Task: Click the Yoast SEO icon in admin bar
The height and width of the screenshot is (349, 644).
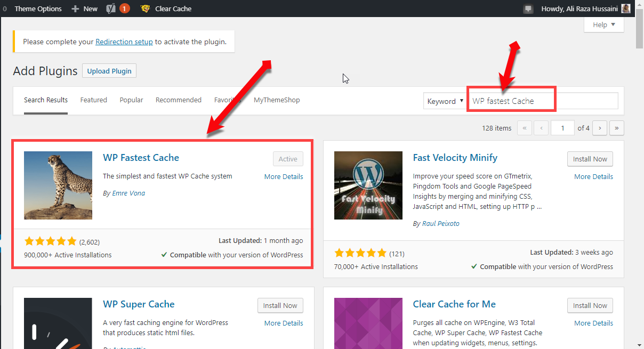Action: (x=111, y=9)
